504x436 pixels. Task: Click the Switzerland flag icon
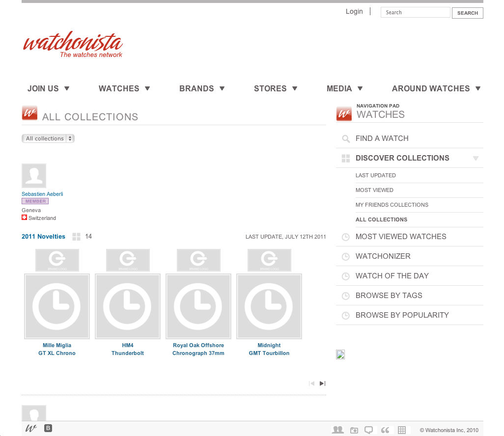24,218
